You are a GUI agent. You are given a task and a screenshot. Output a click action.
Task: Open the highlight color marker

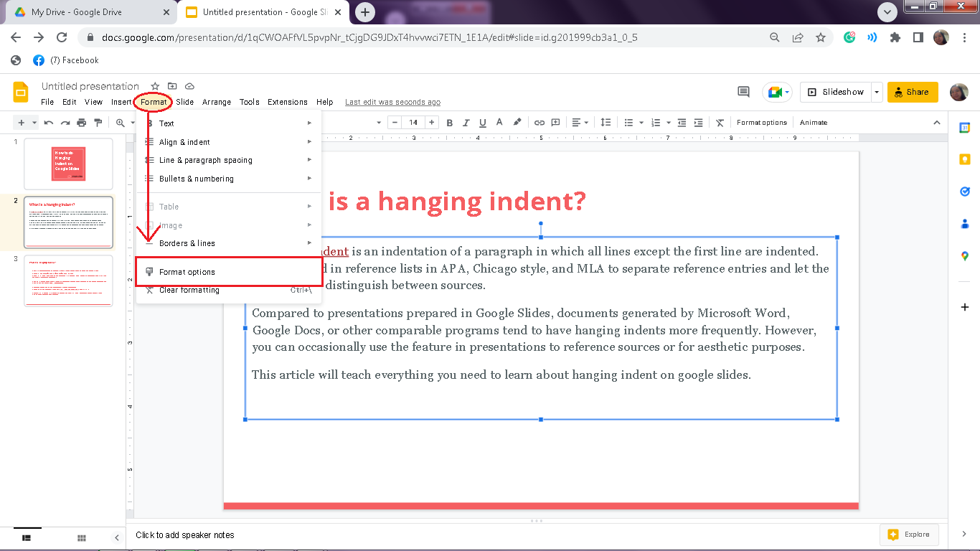(517, 123)
